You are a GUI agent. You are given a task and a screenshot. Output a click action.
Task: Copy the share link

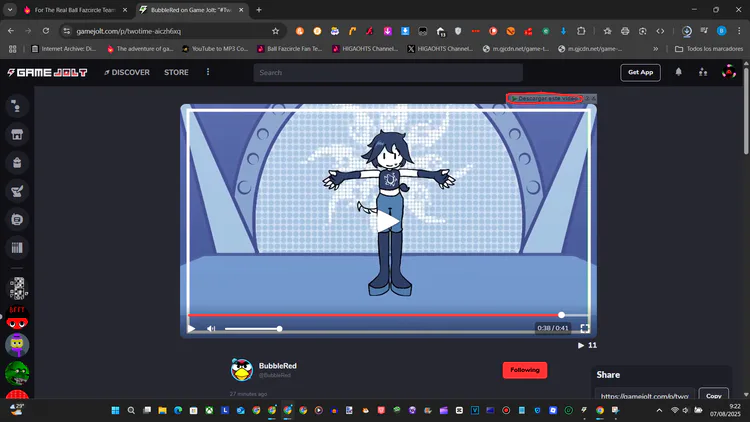[x=714, y=395]
